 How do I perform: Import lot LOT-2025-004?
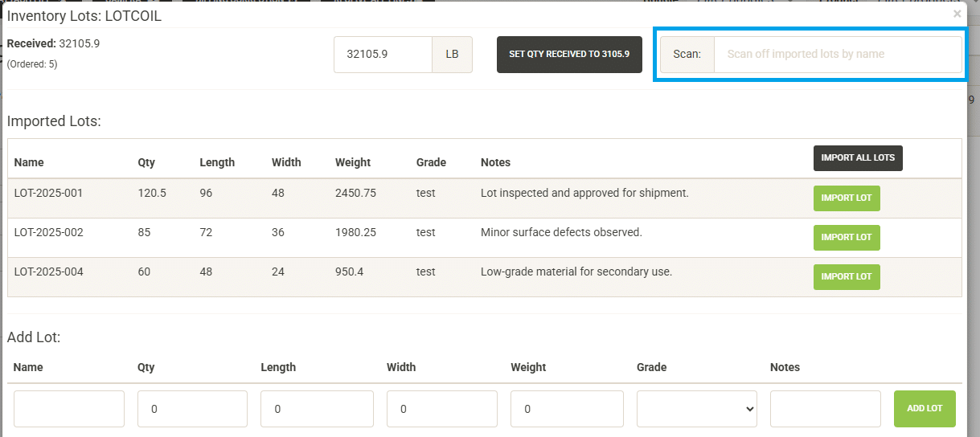[847, 277]
